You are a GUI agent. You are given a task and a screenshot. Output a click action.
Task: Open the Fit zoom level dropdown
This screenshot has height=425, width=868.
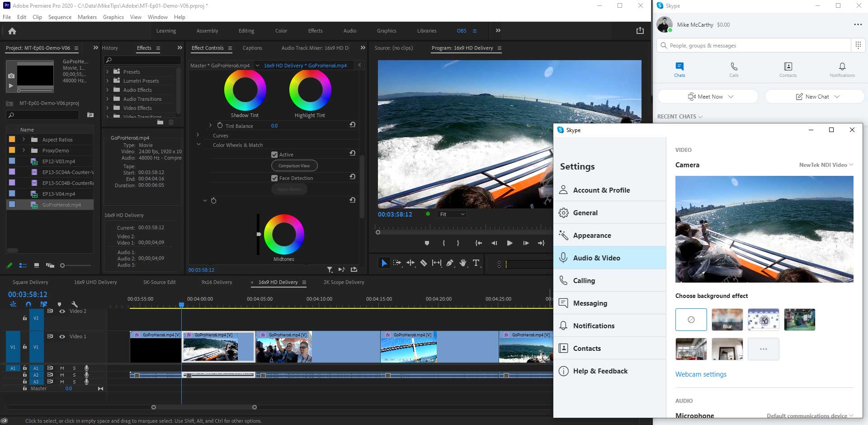click(452, 214)
